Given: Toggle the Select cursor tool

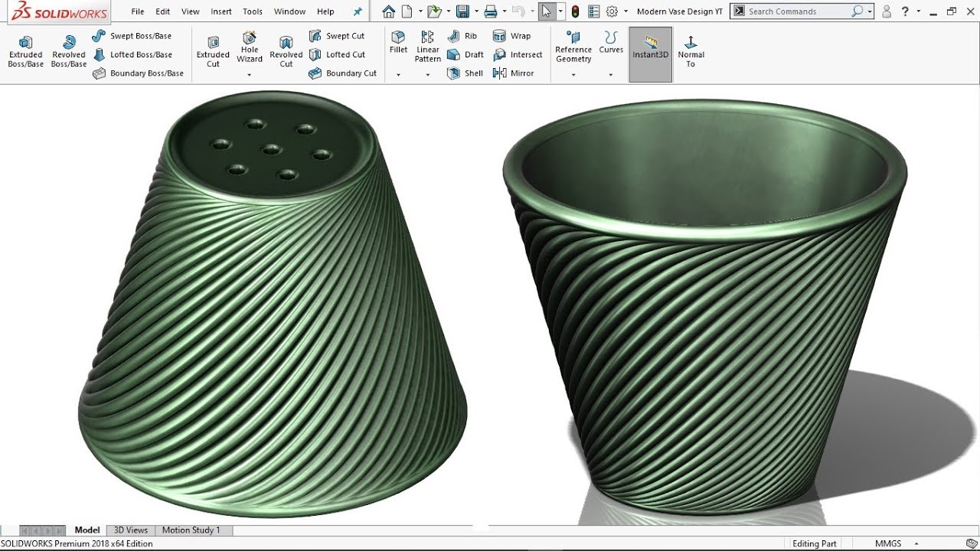Looking at the screenshot, I should coord(546,11).
